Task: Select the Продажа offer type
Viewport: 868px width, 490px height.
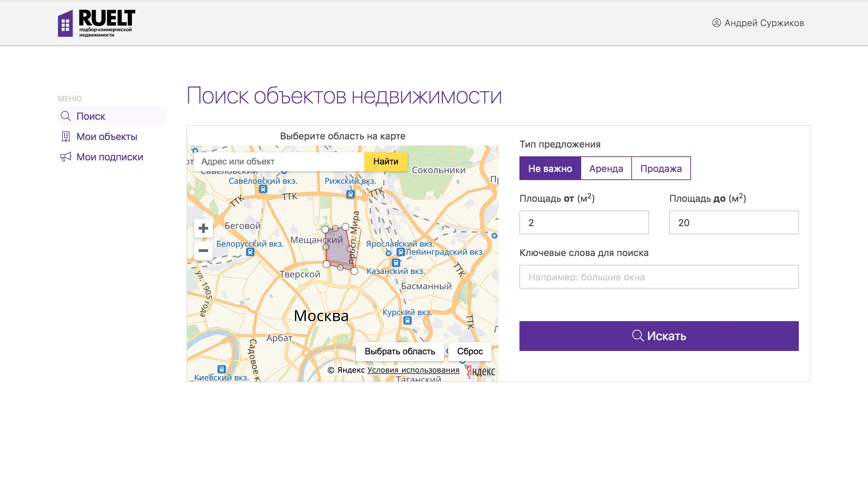Action: point(660,168)
